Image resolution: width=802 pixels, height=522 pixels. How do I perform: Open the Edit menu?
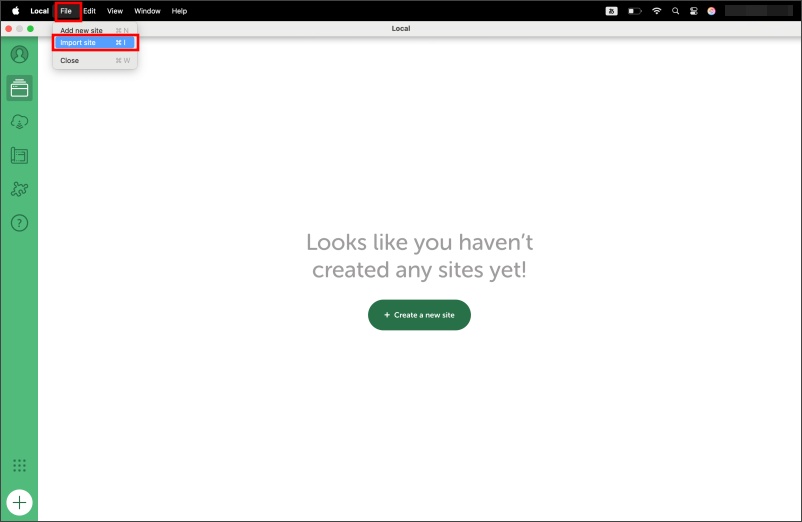[90, 11]
